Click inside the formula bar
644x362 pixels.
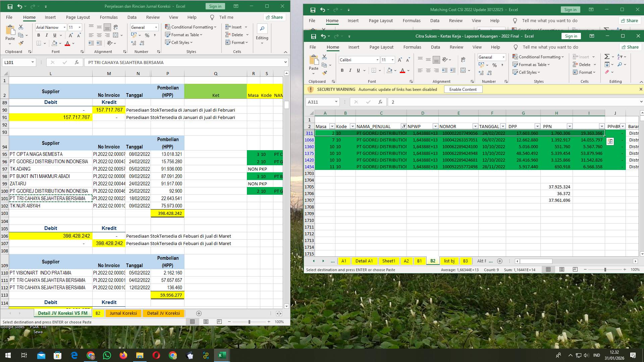(x=470, y=102)
